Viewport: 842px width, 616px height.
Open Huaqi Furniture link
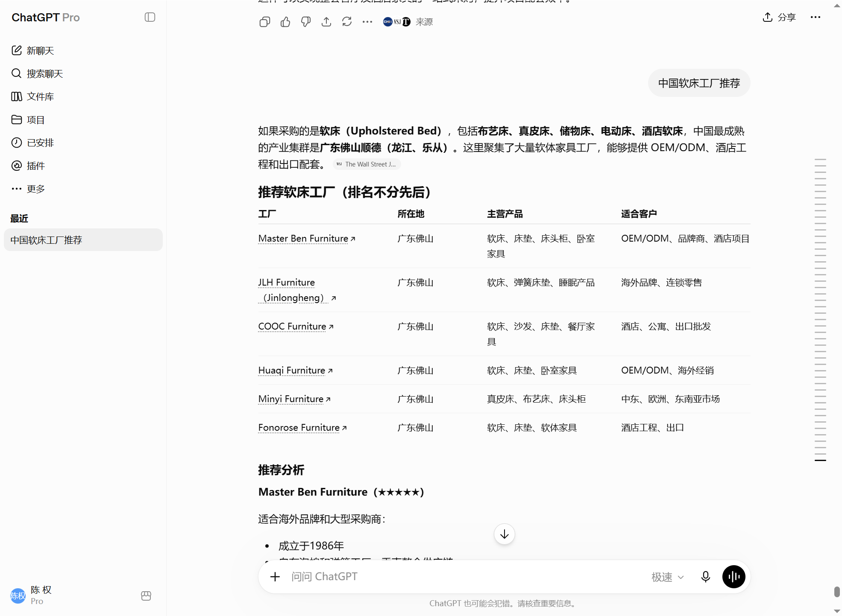(295, 371)
